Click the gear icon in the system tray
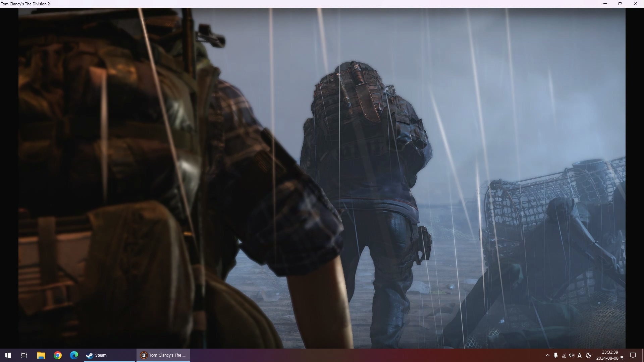The image size is (644, 362). click(589, 355)
